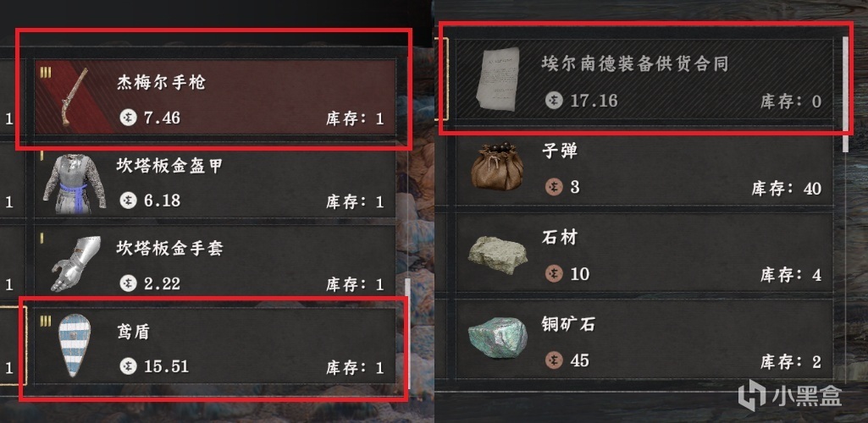
Task: Click the 坎塔板金盔甲 armor icon
Action: coord(75,184)
